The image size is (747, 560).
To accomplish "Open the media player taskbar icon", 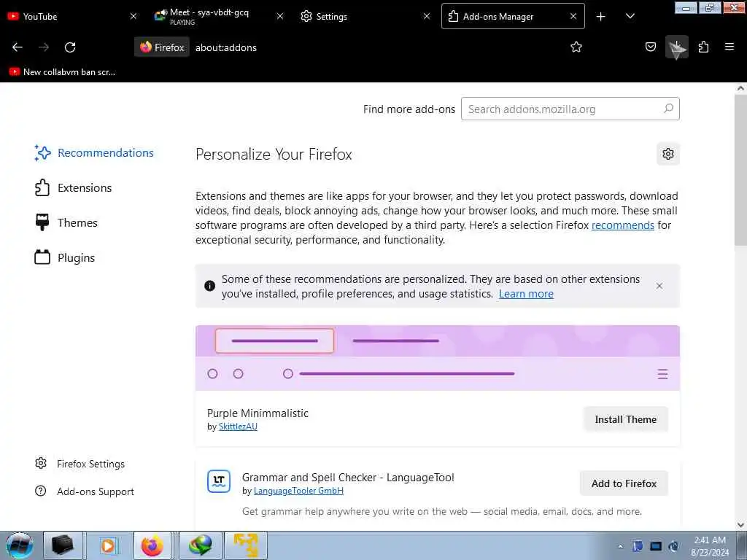I will pyautogui.click(x=108, y=545).
